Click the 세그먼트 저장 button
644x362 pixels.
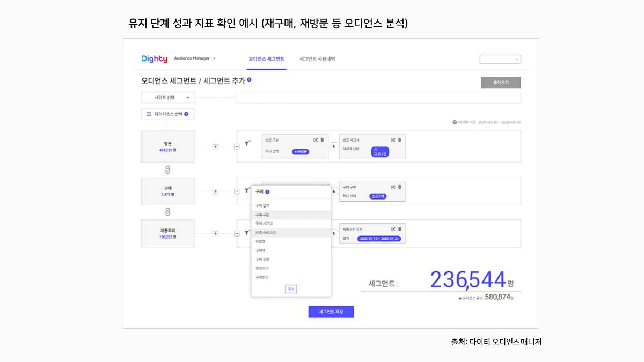331,312
